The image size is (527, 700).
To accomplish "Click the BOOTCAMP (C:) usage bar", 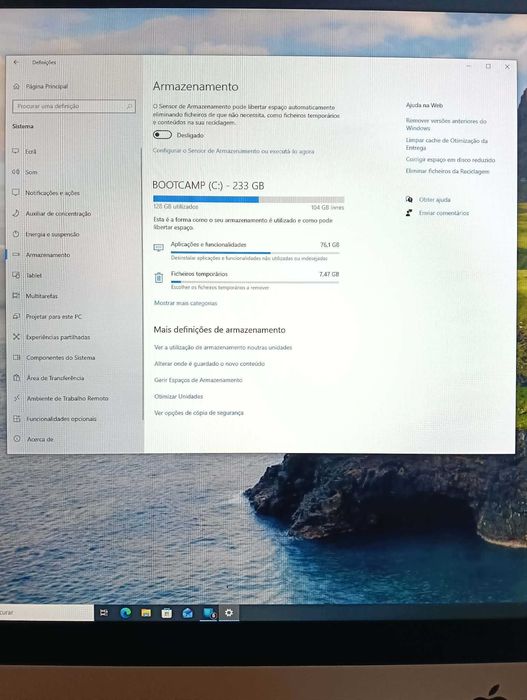I will point(248,199).
